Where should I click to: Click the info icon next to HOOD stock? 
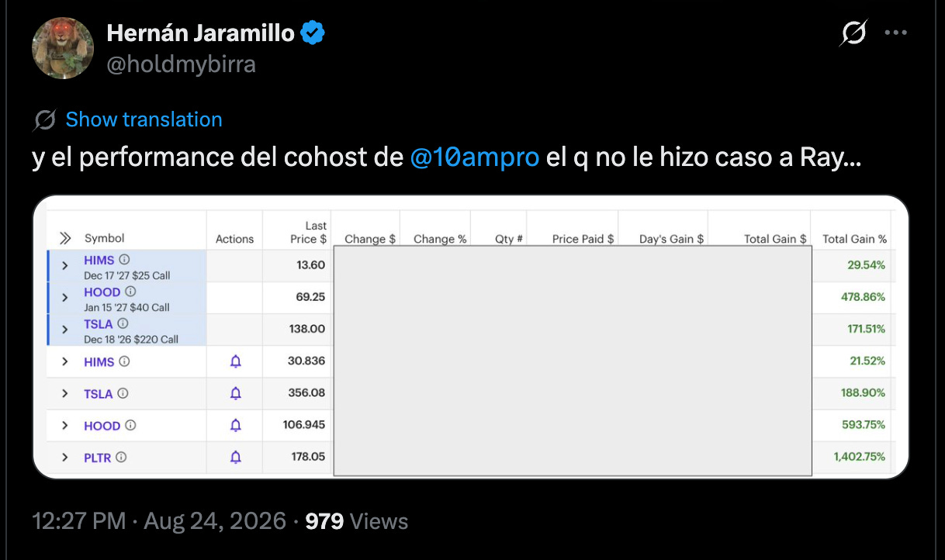(x=130, y=425)
